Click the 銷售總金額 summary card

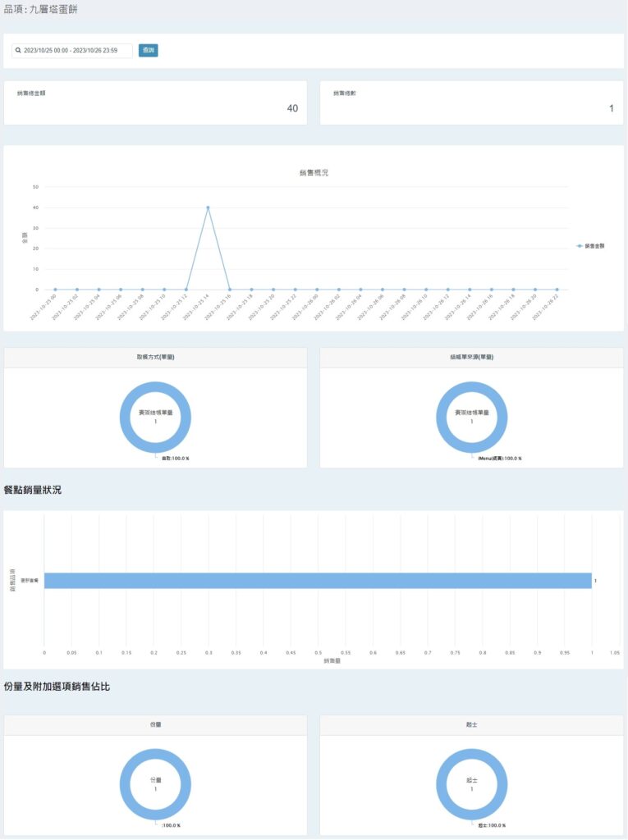click(x=155, y=103)
